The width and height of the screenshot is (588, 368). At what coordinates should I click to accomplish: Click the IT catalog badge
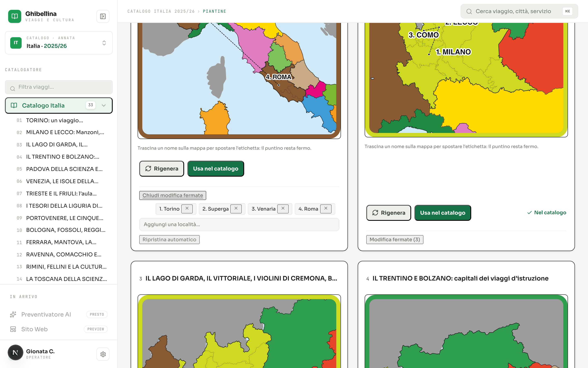(x=16, y=43)
